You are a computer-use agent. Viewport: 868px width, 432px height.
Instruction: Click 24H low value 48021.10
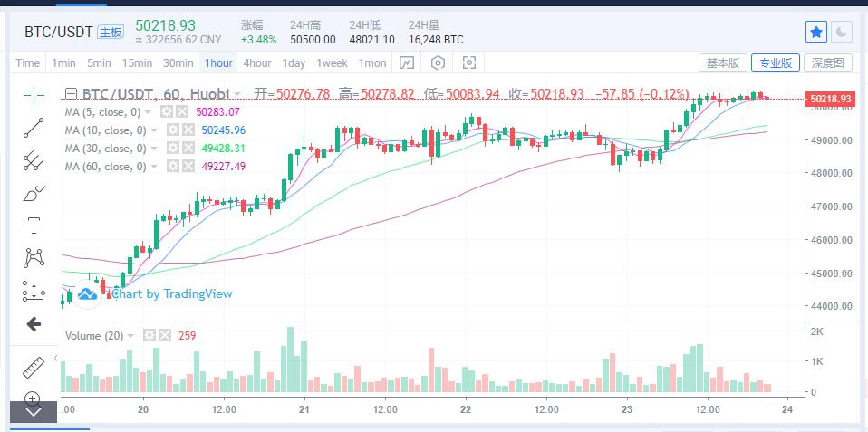[x=372, y=40]
